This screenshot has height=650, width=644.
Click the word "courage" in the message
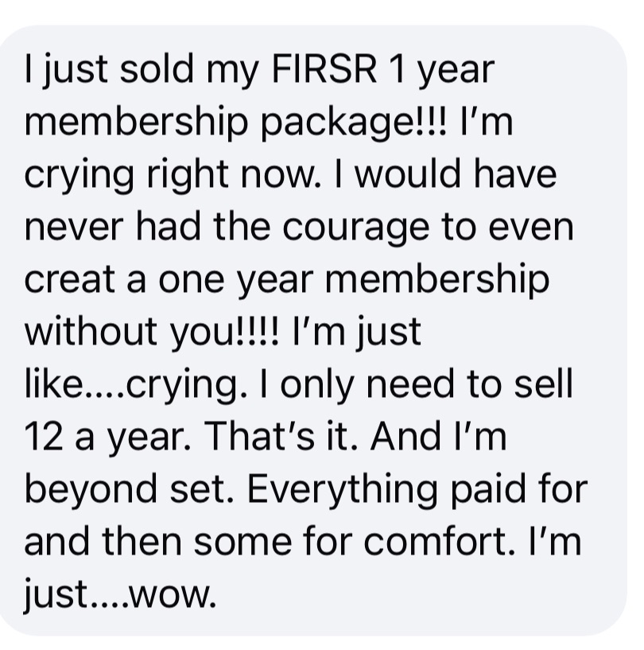[356, 229]
